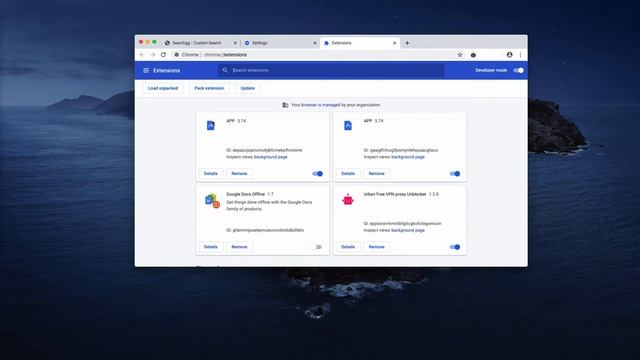Screen dimensions: 640x360
Task: Remove the APP extension whose ID starts 'depa'
Action: pos(239,173)
